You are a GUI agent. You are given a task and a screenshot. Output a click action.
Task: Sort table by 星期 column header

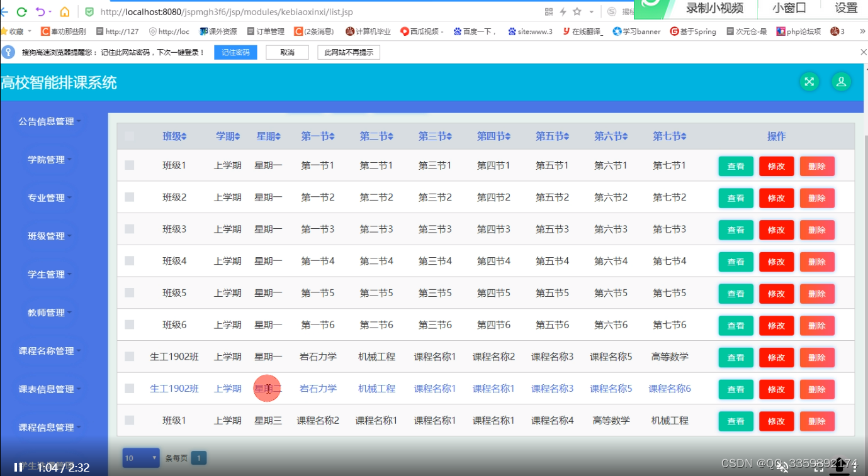[268, 136]
